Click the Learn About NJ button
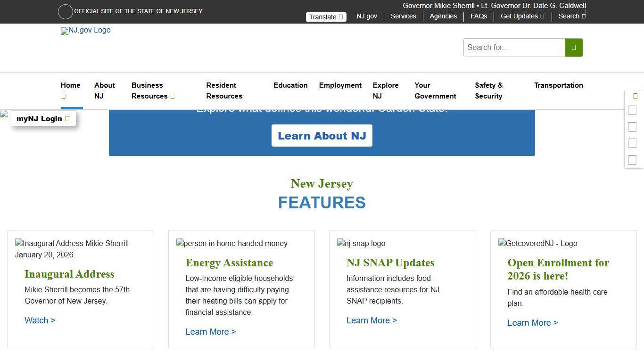The height and width of the screenshot is (362, 644). [x=322, y=135]
